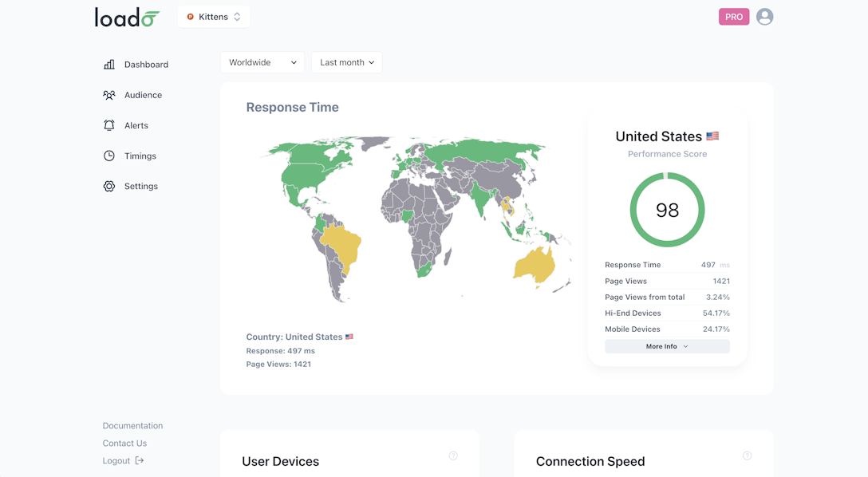Click the help icon on User Devices card

(x=453, y=455)
